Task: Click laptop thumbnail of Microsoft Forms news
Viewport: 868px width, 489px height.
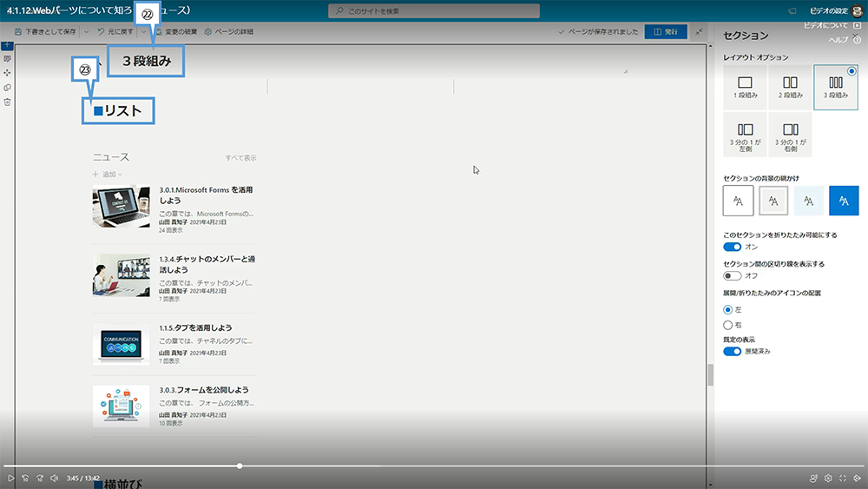Action: pyautogui.click(x=122, y=207)
